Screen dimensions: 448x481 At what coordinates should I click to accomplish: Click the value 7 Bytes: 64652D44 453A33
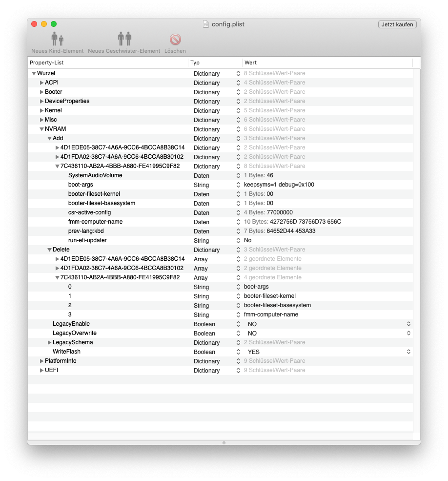280,231
